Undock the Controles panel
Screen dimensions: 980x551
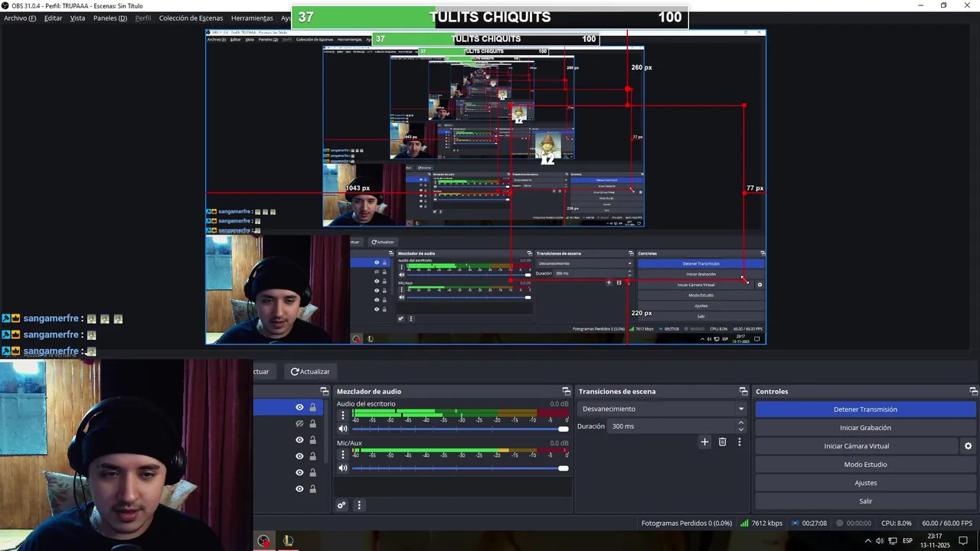click(x=973, y=392)
